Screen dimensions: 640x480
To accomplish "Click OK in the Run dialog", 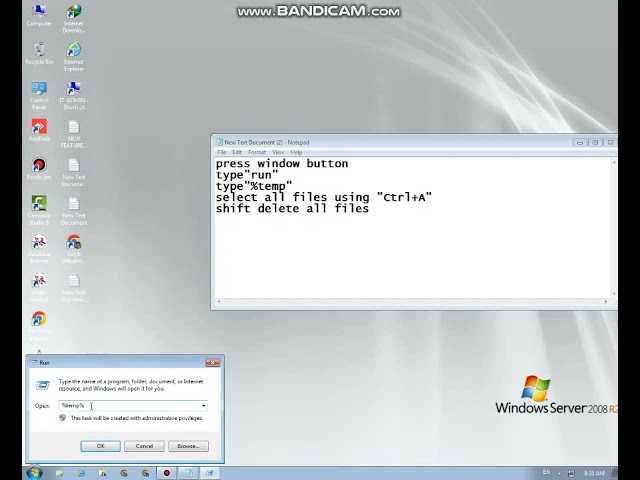I will pyautogui.click(x=100, y=446).
